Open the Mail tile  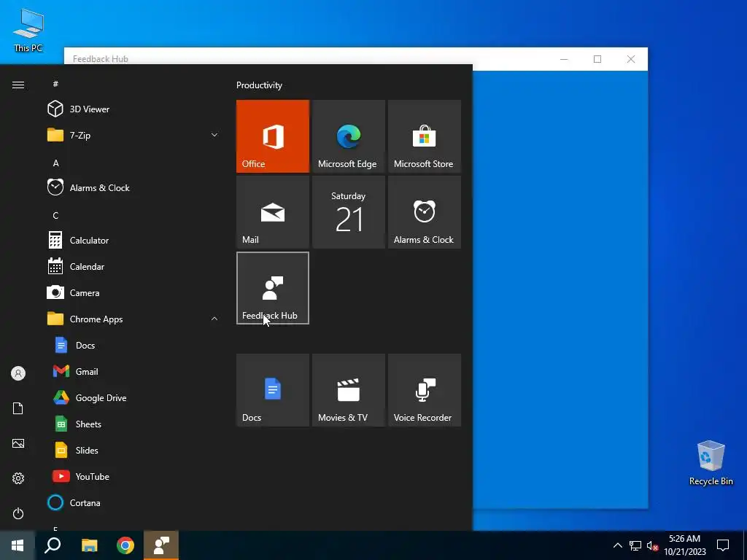tap(273, 212)
